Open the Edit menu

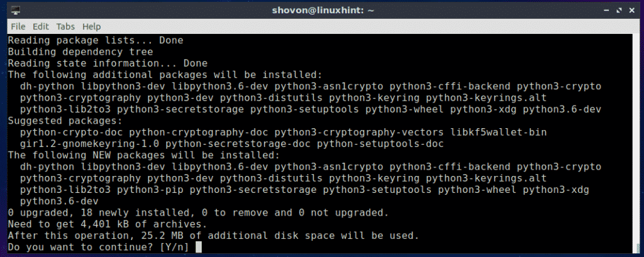click(x=40, y=26)
